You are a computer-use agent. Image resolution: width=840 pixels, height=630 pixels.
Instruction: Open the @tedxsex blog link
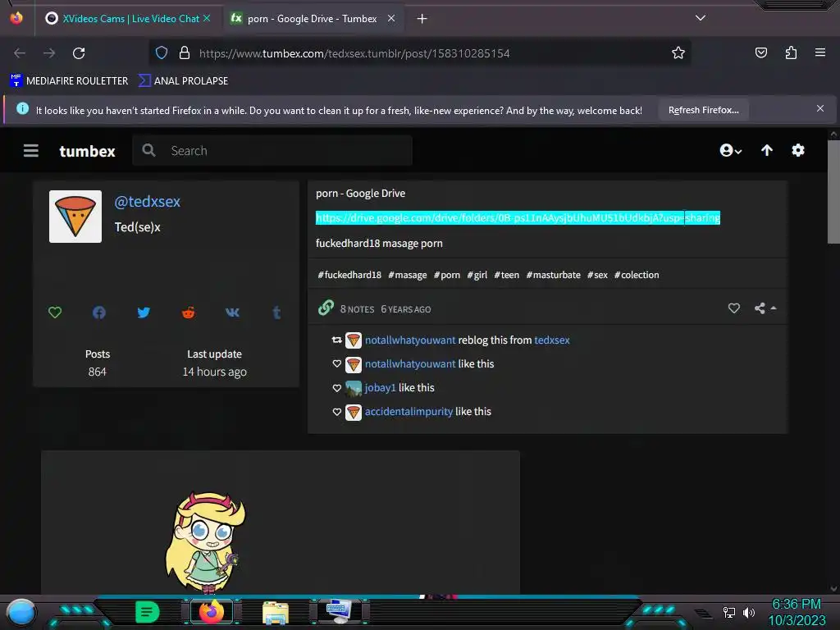pyautogui.click(x=148, y=202)
